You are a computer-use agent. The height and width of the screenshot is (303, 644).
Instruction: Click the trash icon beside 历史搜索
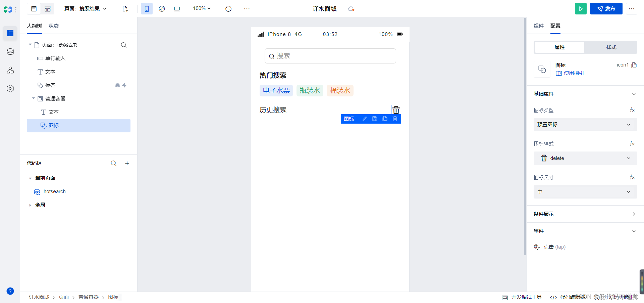(x=396, y=110)
